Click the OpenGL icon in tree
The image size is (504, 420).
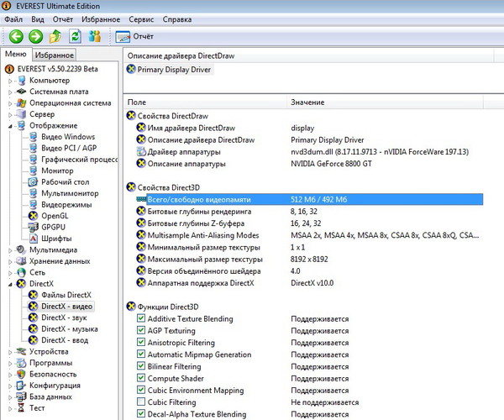(x=33, y=216)
